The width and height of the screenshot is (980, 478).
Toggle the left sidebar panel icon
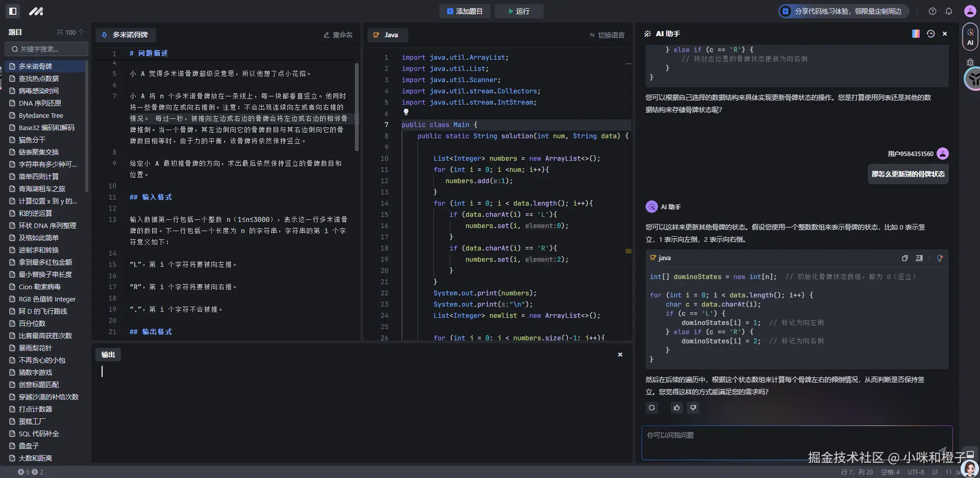coord(13,11)
